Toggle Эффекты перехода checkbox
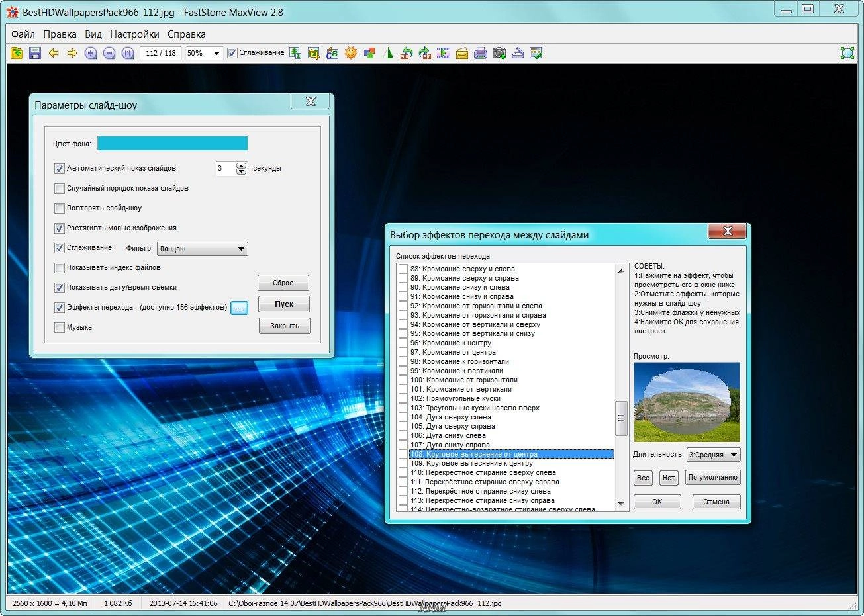The height and width of the screenshot is (616, 864). click(59, 308)
